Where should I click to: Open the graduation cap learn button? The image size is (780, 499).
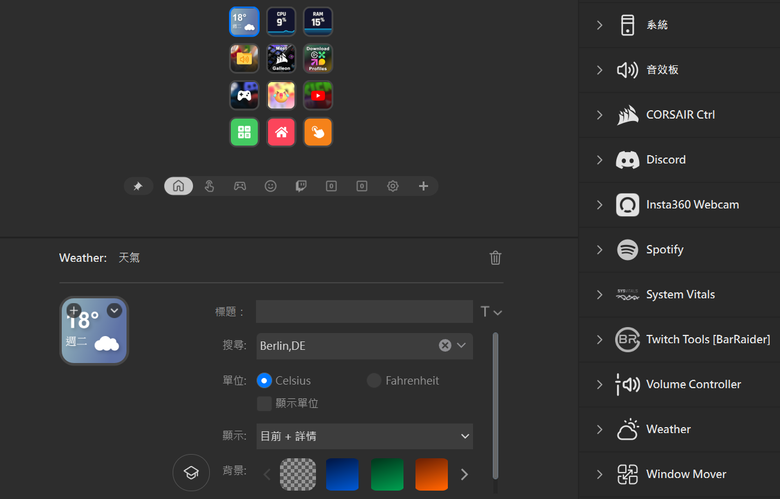pyautogui.click(x=192, y=473)
